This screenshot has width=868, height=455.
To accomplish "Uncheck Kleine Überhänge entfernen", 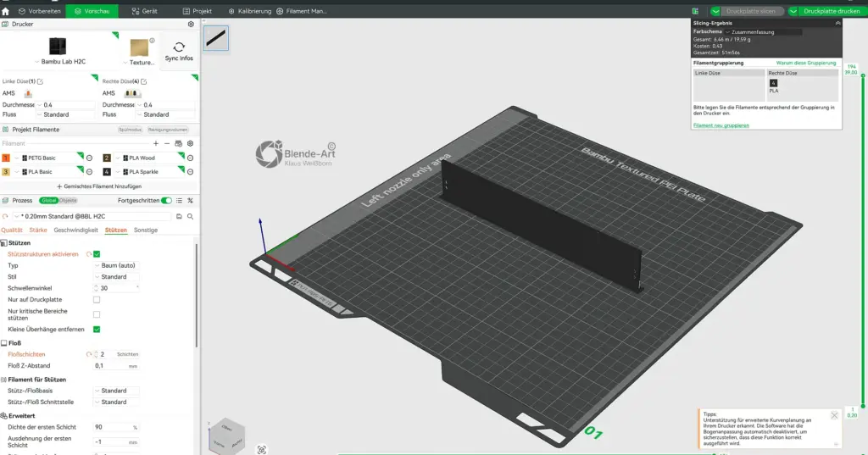I will coord(97,330).
